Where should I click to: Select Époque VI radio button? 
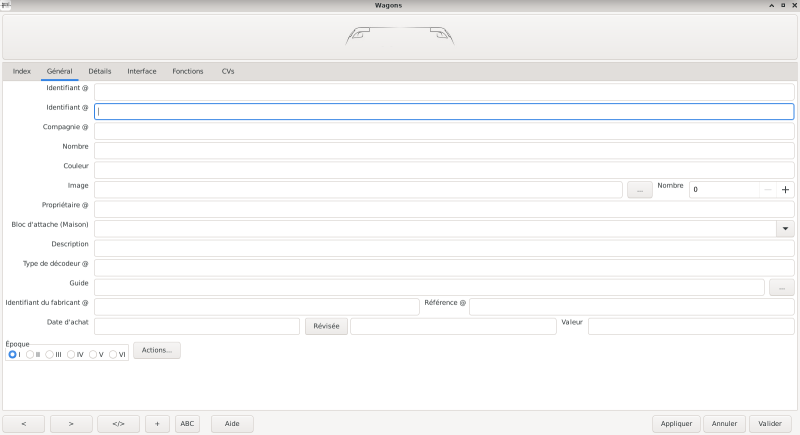tap(114, 354)
